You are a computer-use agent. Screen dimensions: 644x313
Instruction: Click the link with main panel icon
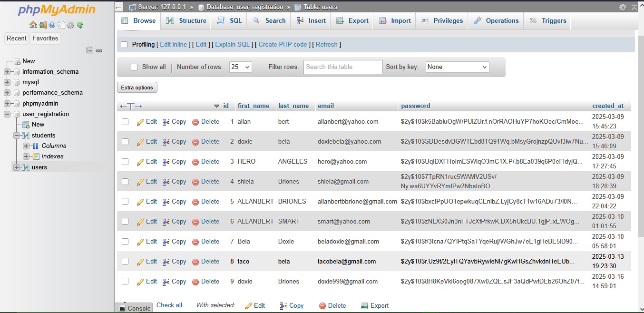[x=99, y=50]
